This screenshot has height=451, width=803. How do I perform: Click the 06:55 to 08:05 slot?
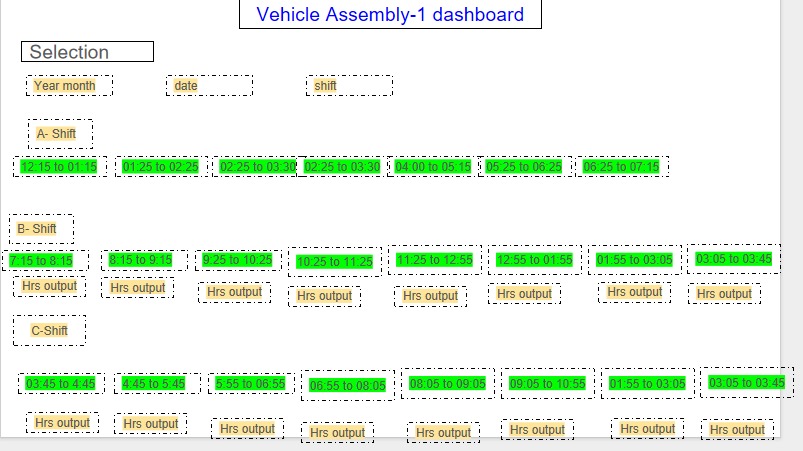point(347,385)
